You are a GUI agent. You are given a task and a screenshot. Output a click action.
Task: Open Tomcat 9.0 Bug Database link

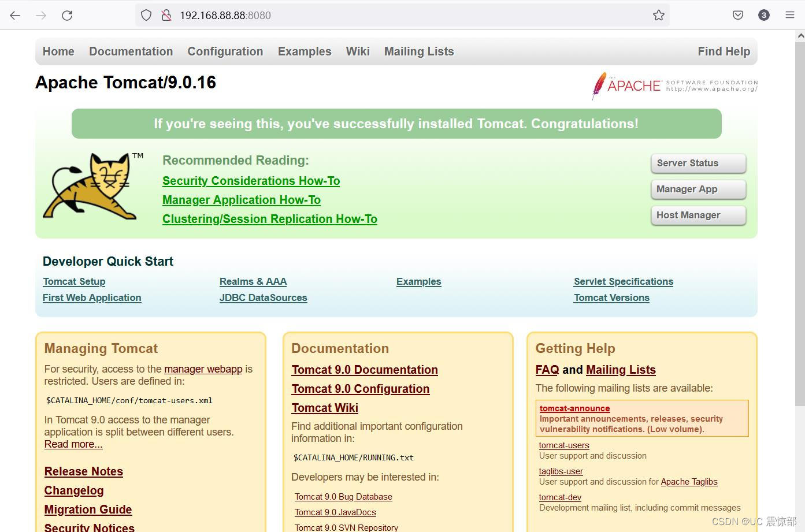(x=343, y=497)
